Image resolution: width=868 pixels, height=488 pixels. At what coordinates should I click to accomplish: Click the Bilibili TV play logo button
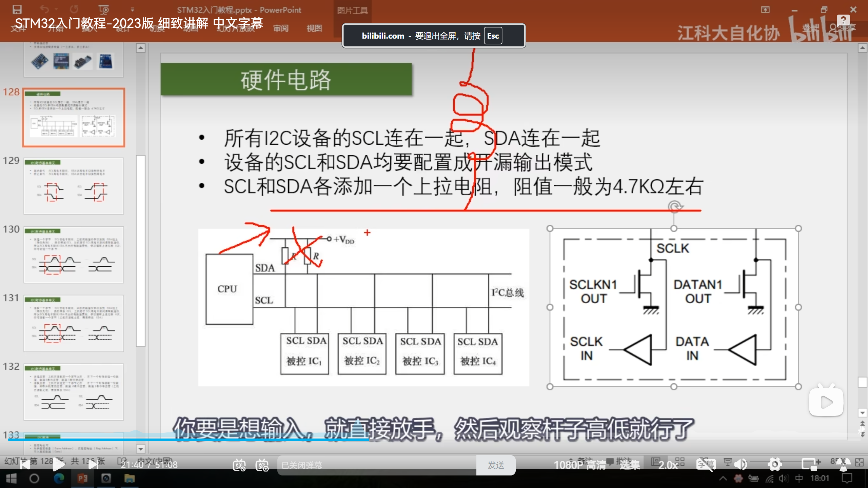826,402
